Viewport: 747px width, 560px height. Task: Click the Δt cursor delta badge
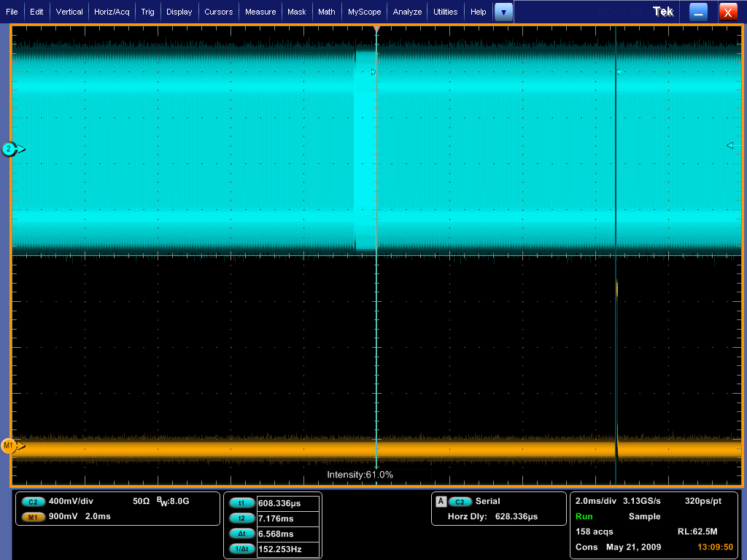tap(241, 534)
